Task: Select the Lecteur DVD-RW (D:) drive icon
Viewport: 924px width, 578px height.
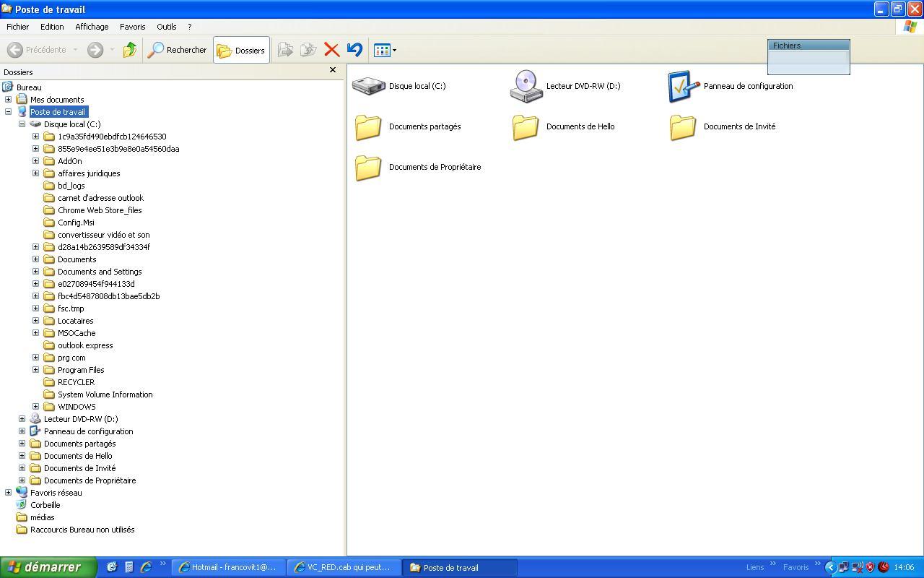Action: point(526,86)
